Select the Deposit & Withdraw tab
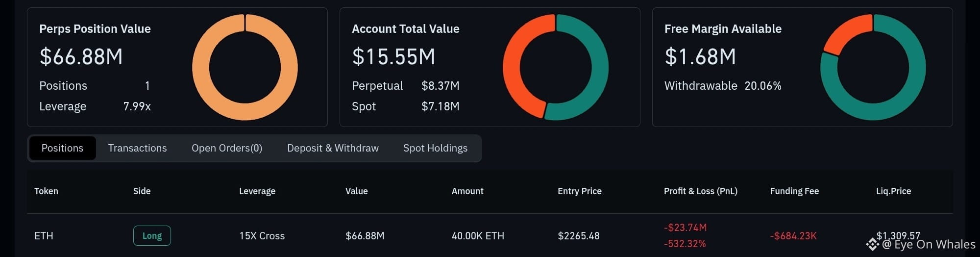The image size is (980, 257). tap(333, 148)
